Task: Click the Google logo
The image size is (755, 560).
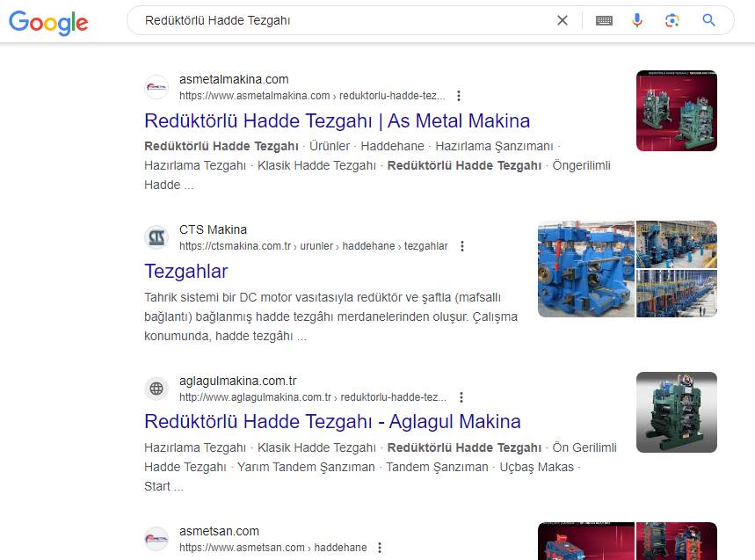Action: 48,22
